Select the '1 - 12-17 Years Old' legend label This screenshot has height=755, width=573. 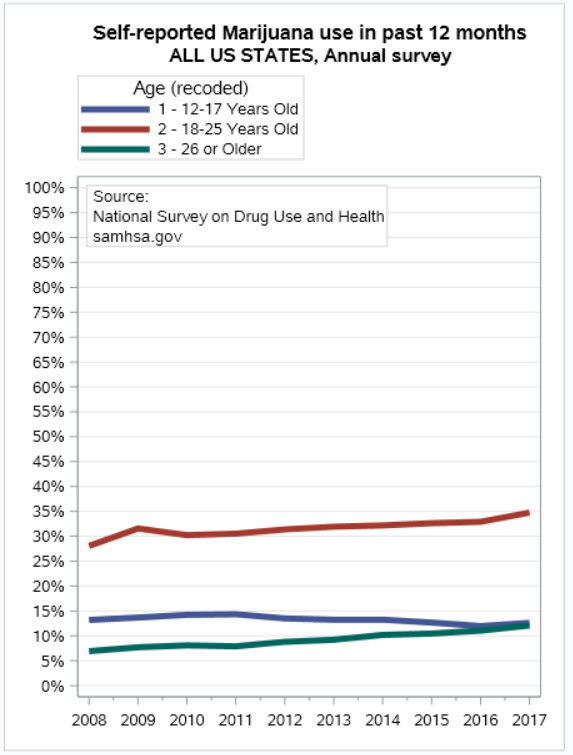pyautogui.click(x=228, y=109)
